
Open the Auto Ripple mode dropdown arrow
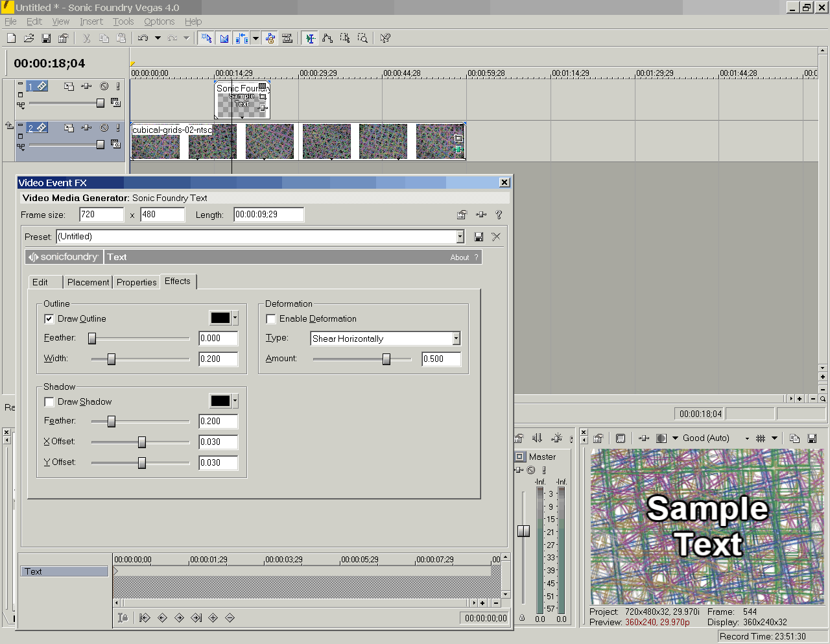tap(255, 38)
